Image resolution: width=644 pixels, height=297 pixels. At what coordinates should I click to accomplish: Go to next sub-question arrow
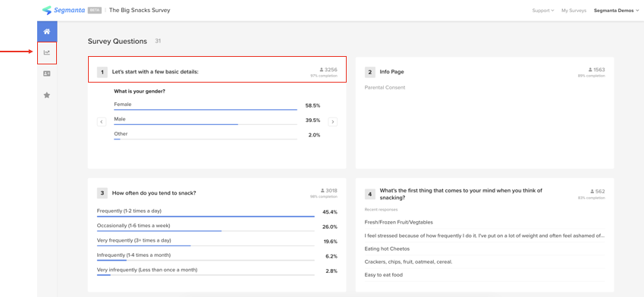[x=333, y=122]
